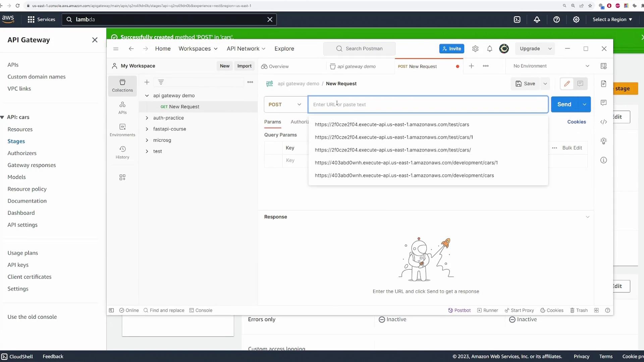Show the code snippet panel icon
The width and height of the screenshot is (644, 362).
coord(603,122)
